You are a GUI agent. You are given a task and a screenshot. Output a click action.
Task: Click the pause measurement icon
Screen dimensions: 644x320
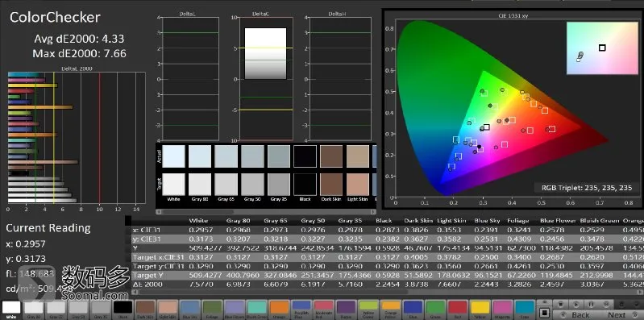point(591,305)
